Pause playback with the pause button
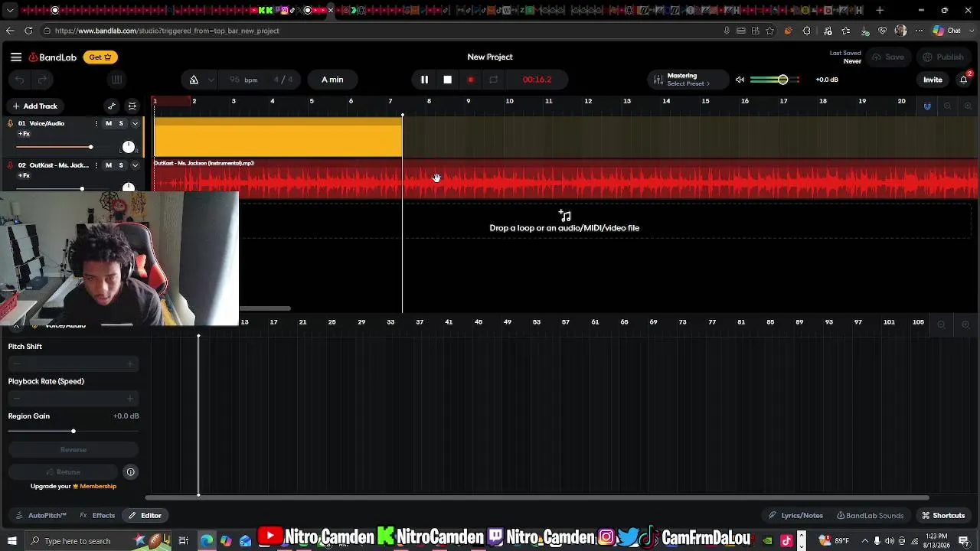The height and width of the screenshot is (551, 980). tap(424, 80)
